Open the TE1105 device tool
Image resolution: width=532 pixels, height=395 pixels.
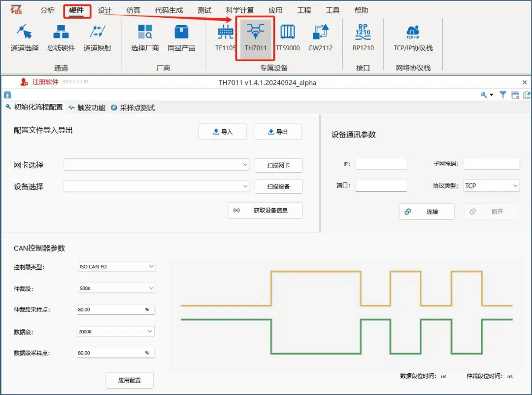225,37
